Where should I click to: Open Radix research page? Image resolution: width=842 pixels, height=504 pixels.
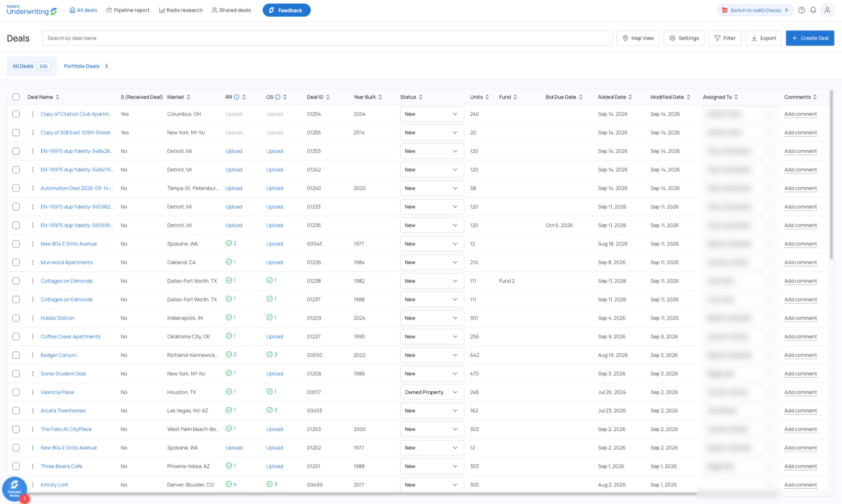pos(181,10)
